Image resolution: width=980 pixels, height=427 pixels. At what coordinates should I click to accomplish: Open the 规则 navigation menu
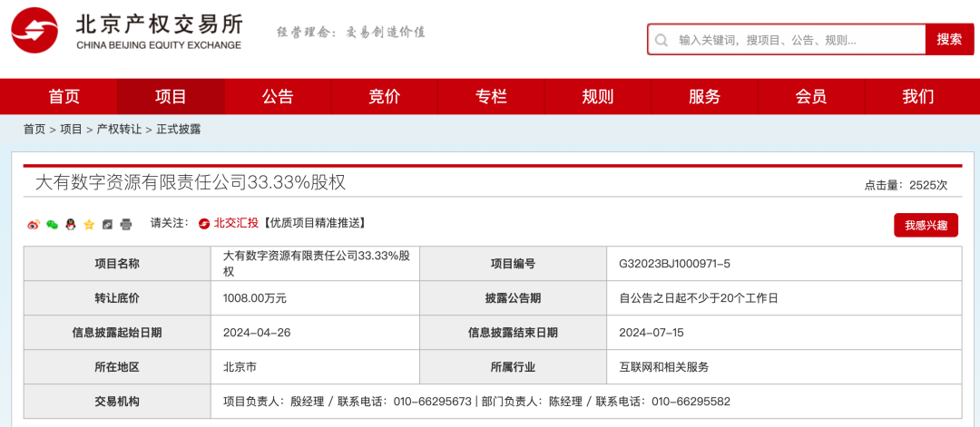click(x=597, y=97)
